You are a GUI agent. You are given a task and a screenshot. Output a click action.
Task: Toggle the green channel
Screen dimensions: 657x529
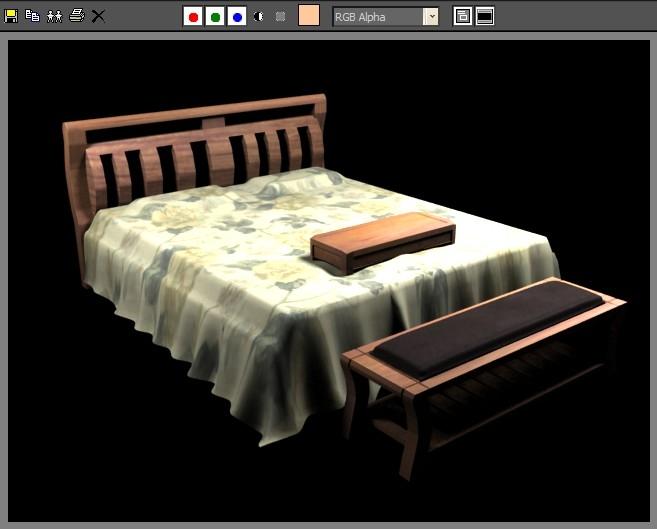[x=215, y=17]
